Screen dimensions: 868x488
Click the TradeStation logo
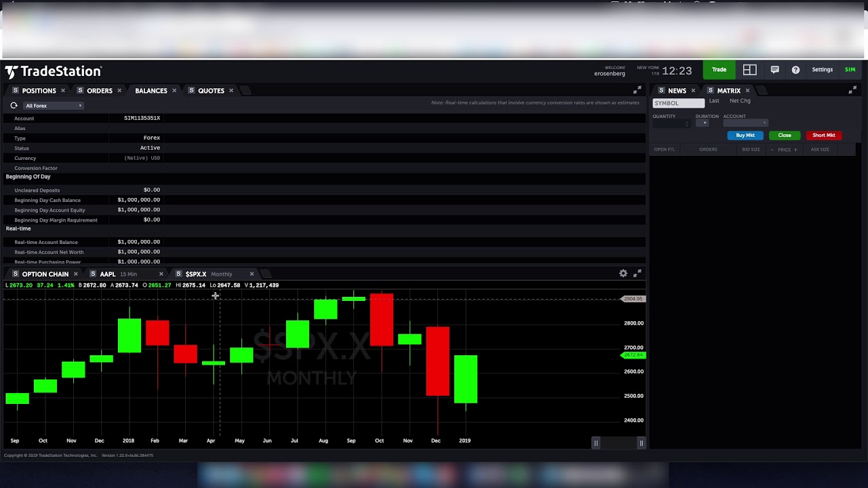coord(53,71)
